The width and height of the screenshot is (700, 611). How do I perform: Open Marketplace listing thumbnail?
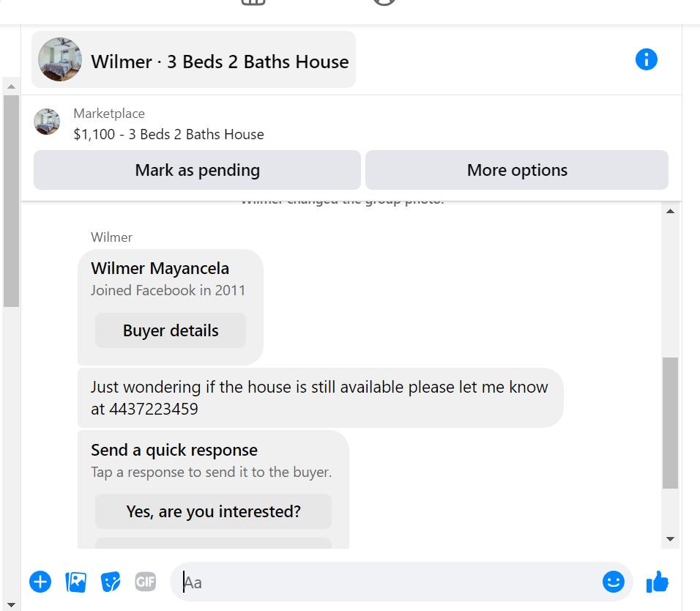47,122
